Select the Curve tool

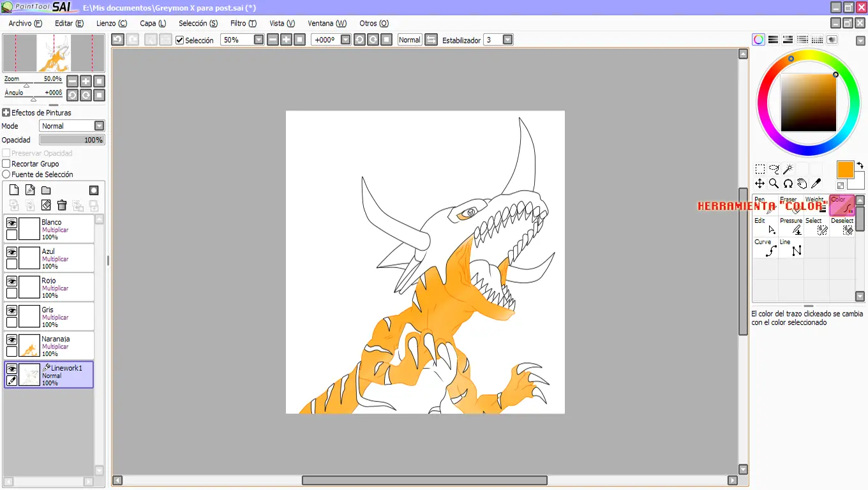pos(765,248)
